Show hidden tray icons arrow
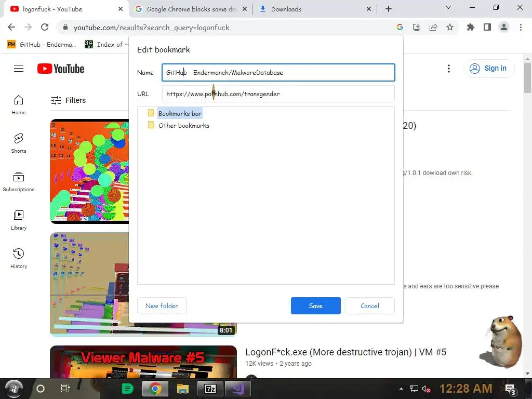 402,389
